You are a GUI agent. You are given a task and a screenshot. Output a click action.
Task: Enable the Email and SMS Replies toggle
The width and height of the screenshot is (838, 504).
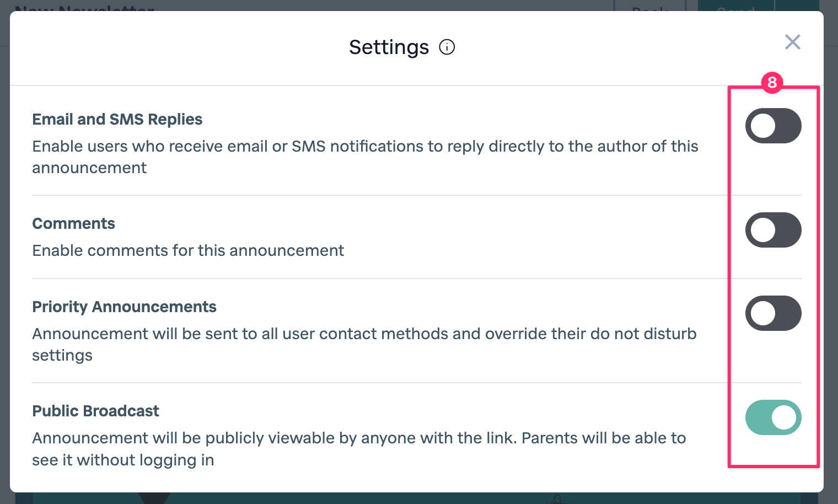pos(773,126)
